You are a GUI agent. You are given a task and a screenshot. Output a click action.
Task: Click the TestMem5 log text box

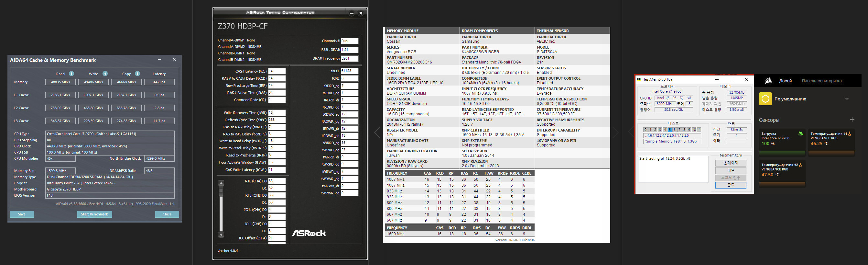673,169
